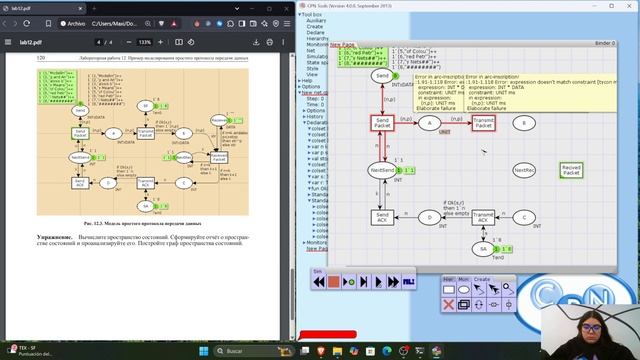Toggle PDF fit to page
The width and height of the screenshot is (640, 360).
179,42
